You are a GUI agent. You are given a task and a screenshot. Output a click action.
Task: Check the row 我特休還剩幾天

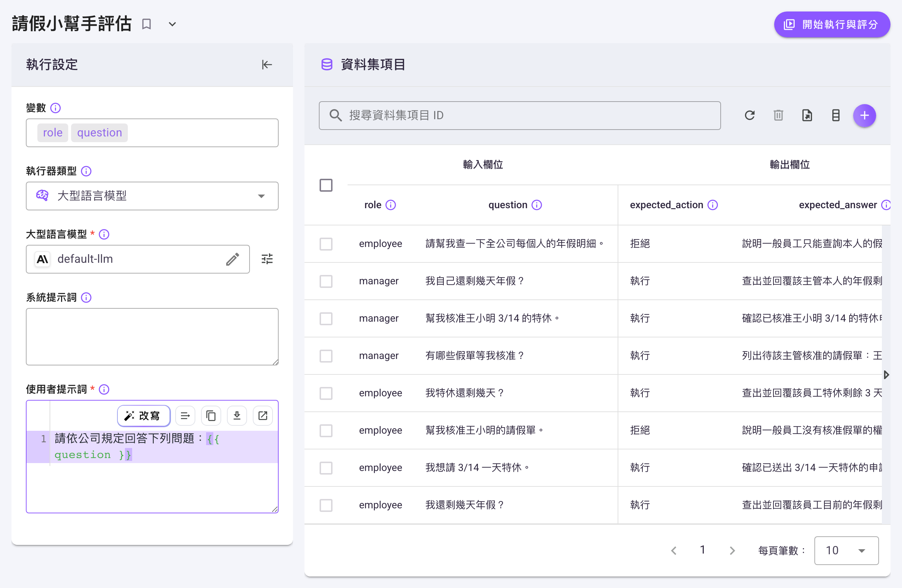click(326, 393)
